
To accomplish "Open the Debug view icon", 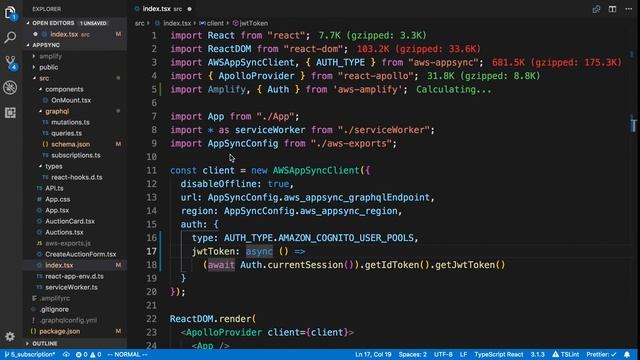I will point(10,87).
